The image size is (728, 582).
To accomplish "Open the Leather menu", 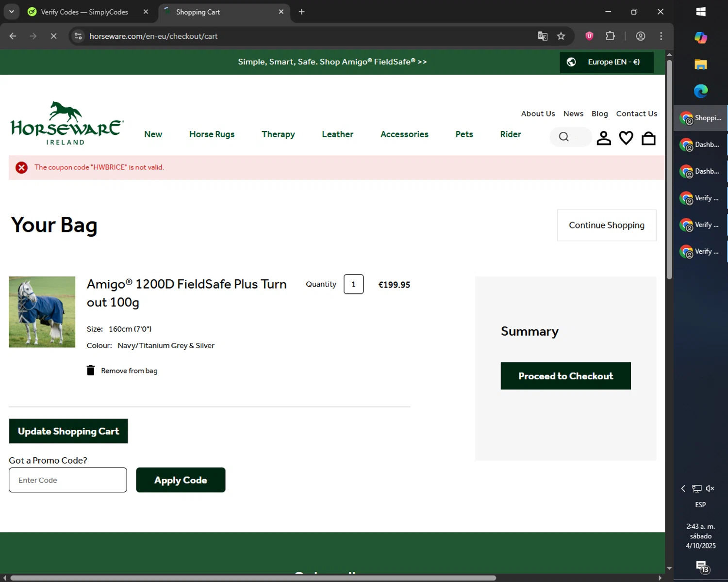I will pos(337,134).
